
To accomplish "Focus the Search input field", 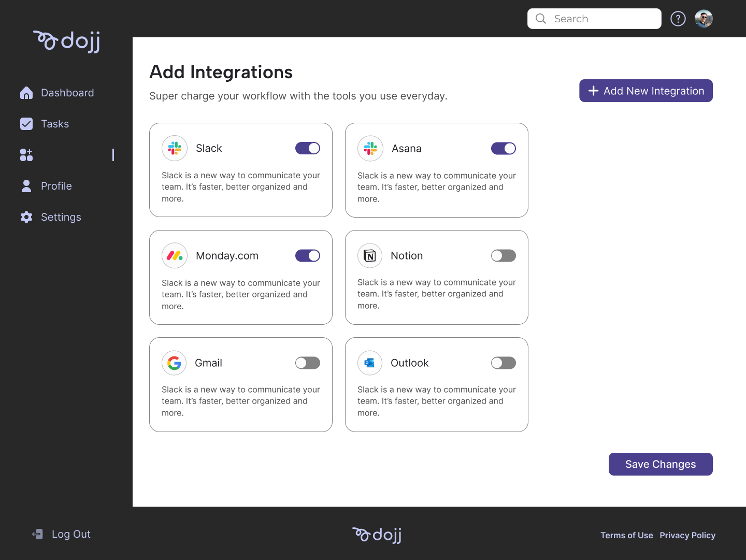I will point(594,19).
